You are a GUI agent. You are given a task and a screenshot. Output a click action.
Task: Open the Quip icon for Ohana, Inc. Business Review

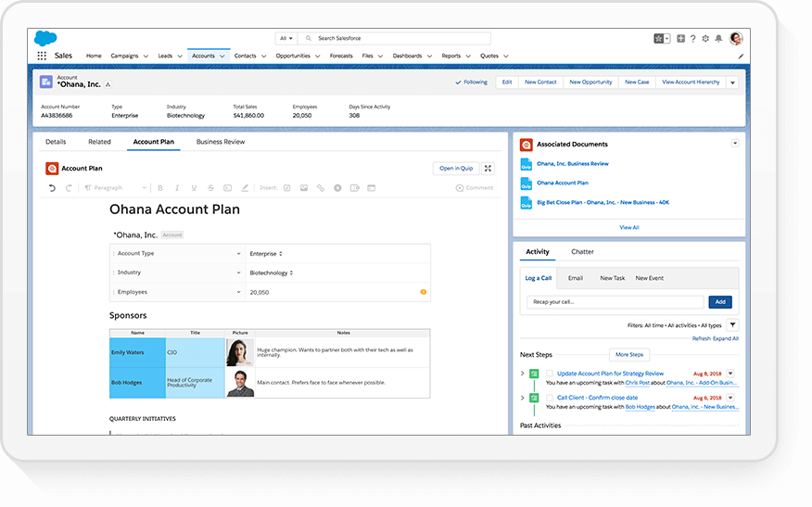coord(527,164)
